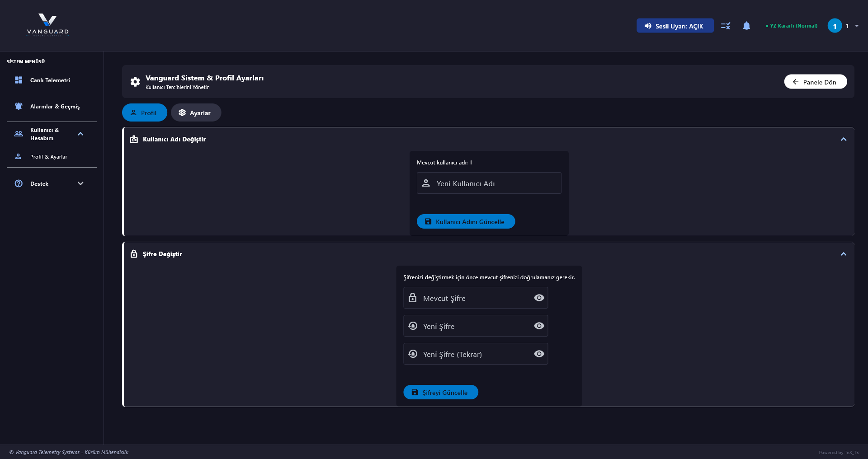Click the Yeni Kullanıcı Adı input field
The width and height of the screenshot is (868, 459).
pos(489,183)
